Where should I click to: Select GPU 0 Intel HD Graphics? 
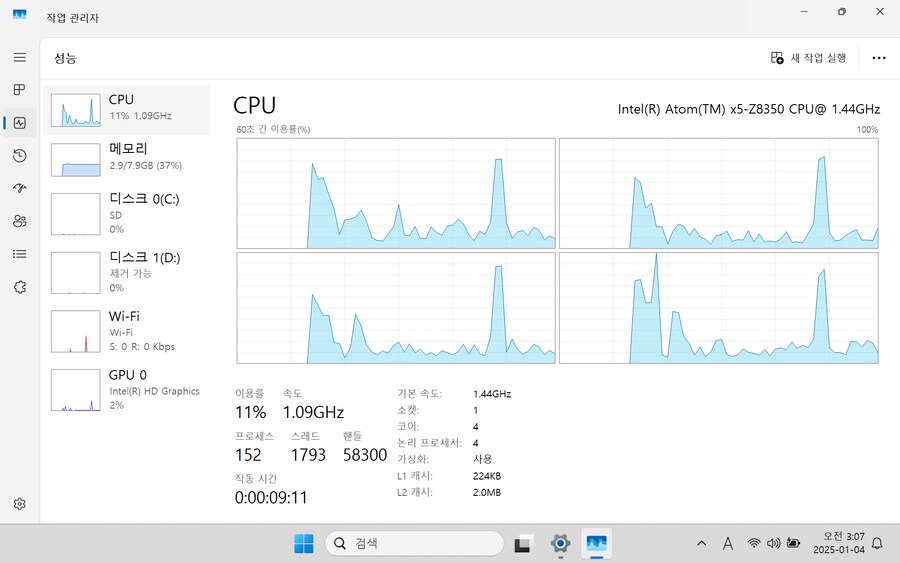pos(126,390)
